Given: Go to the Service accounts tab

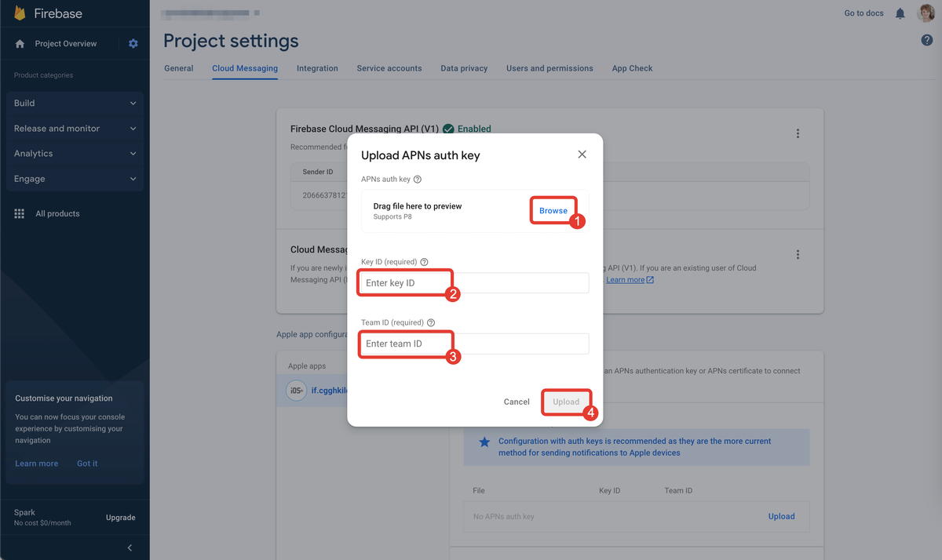Looking at the screenshot, I should coord(389,68).
